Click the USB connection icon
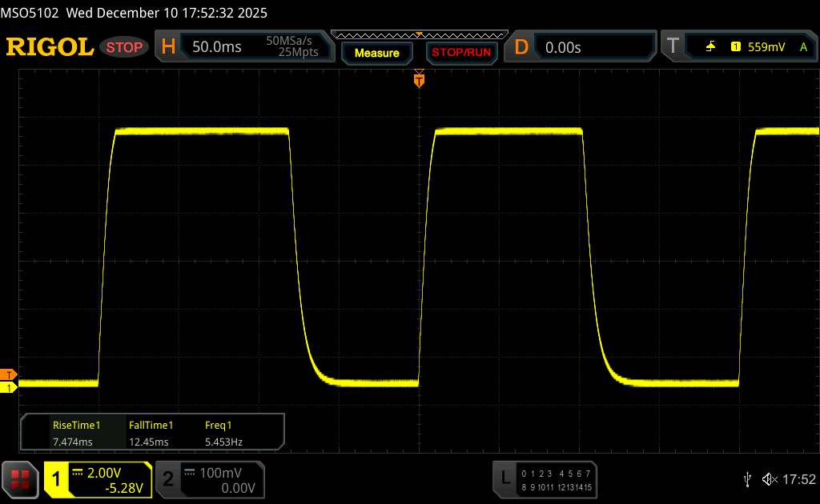Viewport: 820px width, 504px height. tap(748, 479)
